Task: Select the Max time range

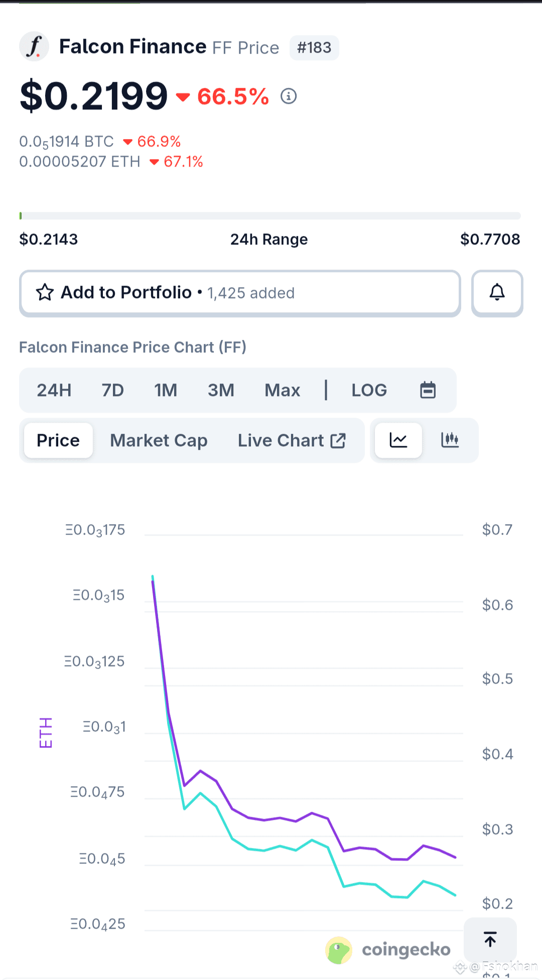Action: tap(282, 390)
